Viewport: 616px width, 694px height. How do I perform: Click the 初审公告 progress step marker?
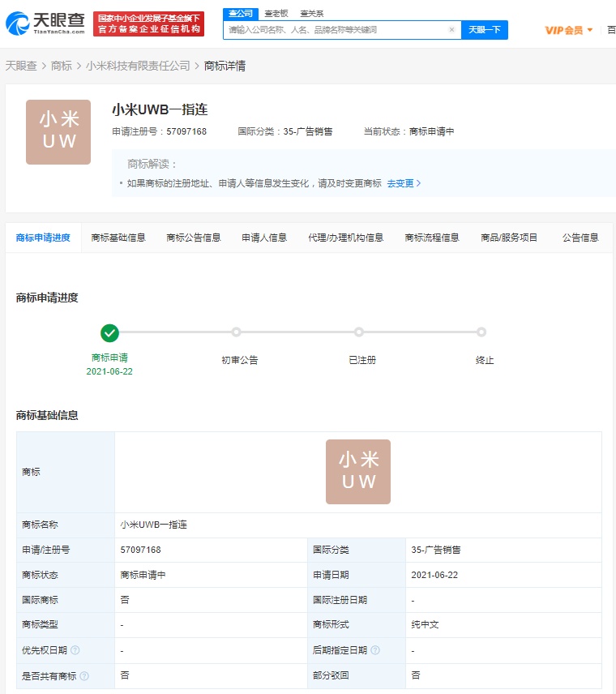(236, 332)
